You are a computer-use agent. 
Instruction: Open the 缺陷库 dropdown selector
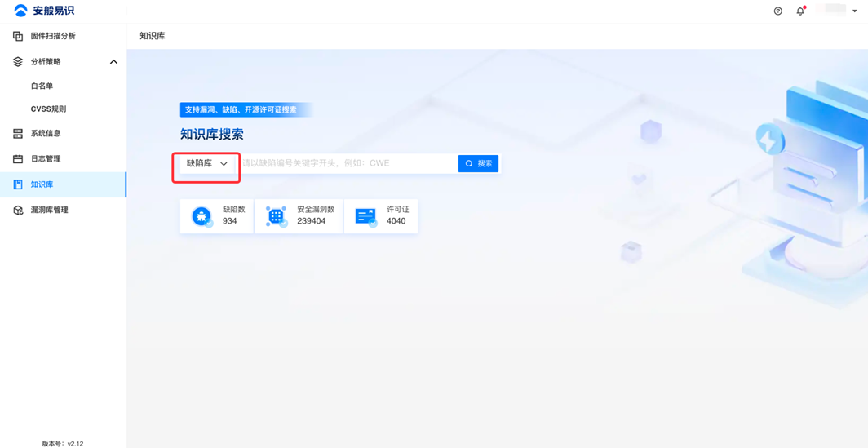point(207,164)
